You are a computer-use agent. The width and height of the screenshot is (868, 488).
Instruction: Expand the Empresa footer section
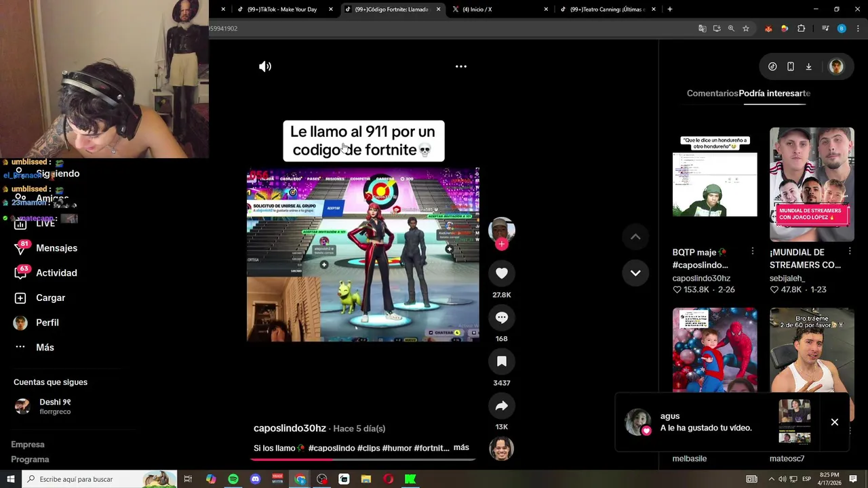pos(28,445)
